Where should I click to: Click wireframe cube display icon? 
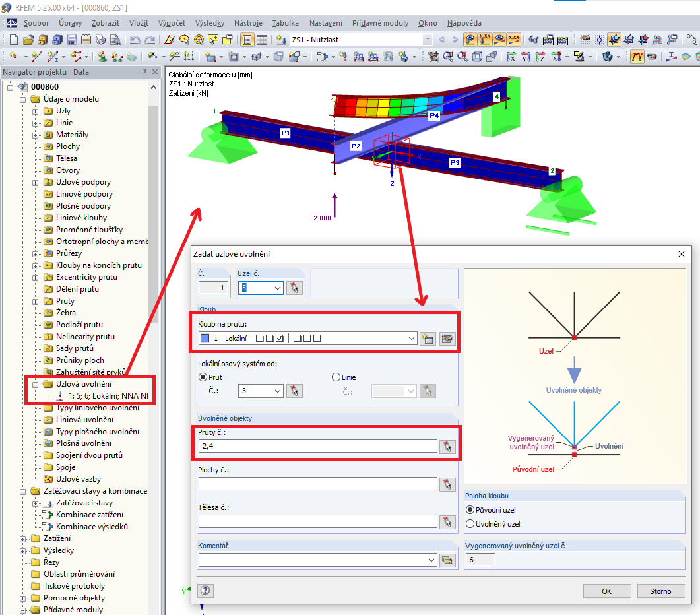(477, 57)
